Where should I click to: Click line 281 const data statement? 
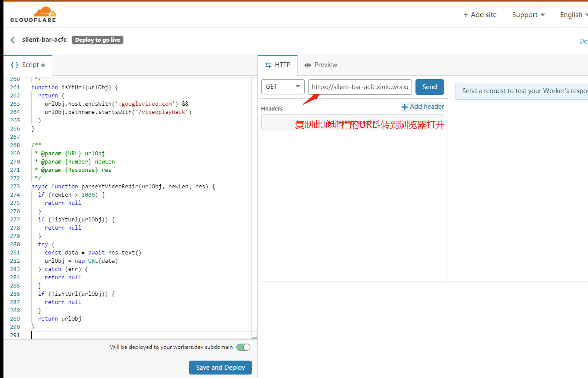coord(93,252)
